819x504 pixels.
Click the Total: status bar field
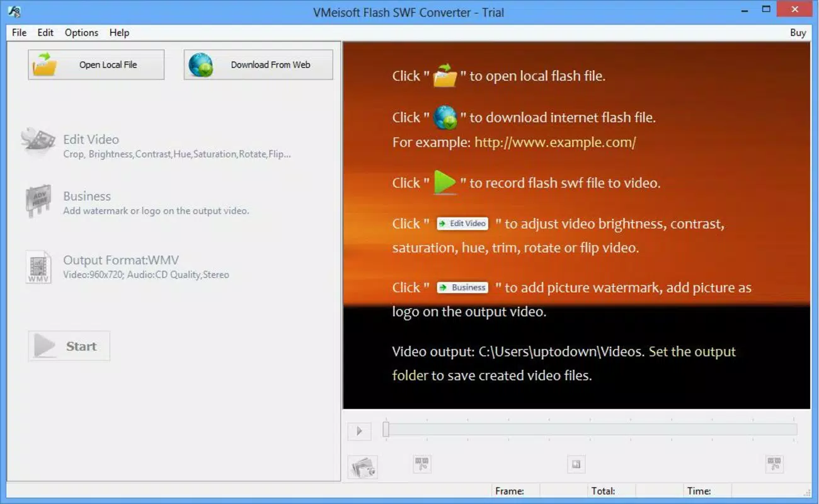click(x=611, y=491)
